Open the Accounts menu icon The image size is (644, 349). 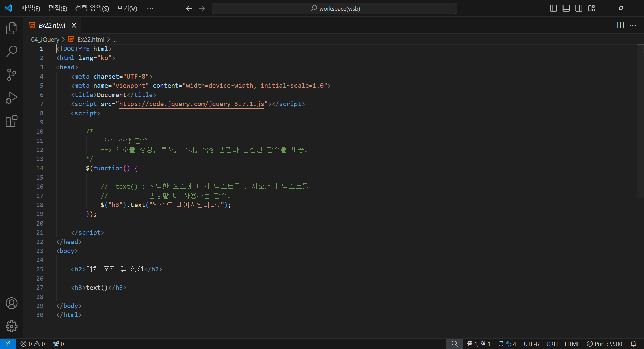coord(11,303)
